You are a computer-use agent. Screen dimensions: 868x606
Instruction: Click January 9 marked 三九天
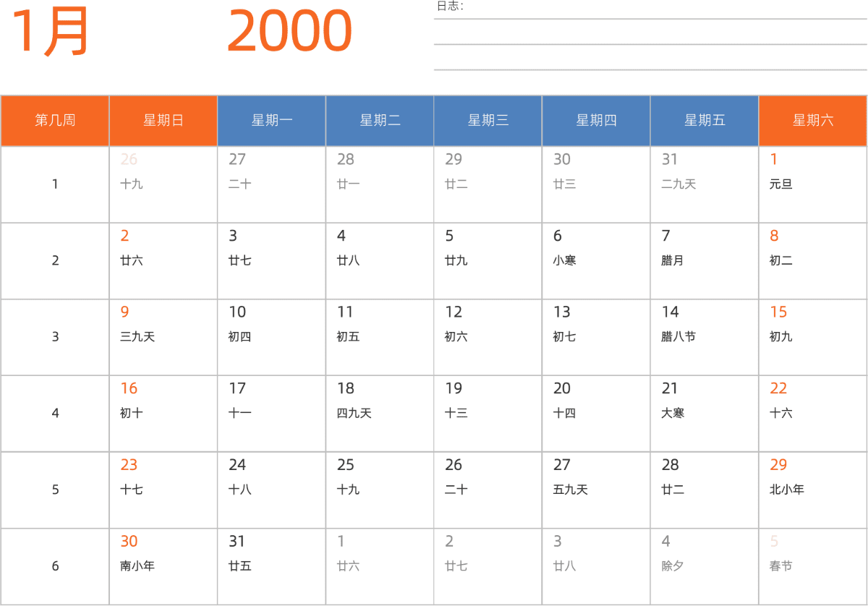163,337
